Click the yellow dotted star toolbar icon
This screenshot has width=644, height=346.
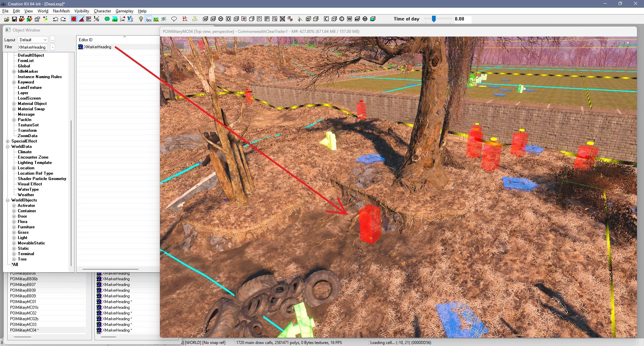pos(195,19)
